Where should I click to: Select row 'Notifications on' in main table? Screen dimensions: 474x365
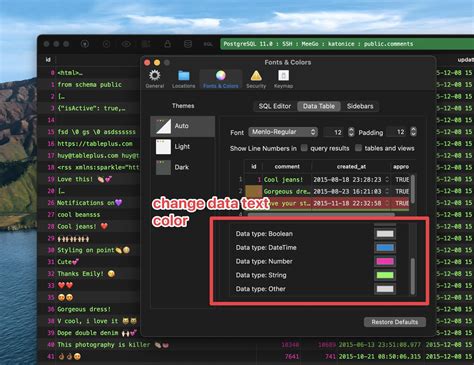[90, 203]
